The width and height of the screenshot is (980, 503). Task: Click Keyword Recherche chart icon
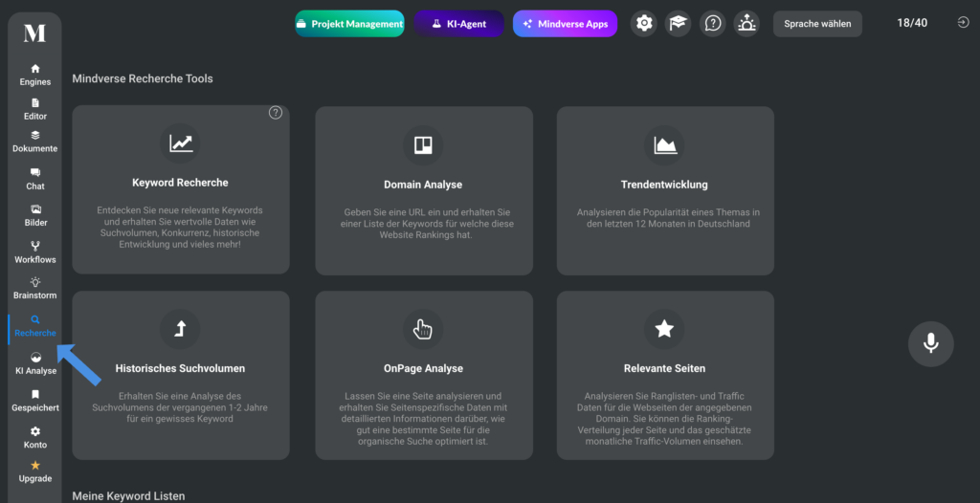click(181, 143)
